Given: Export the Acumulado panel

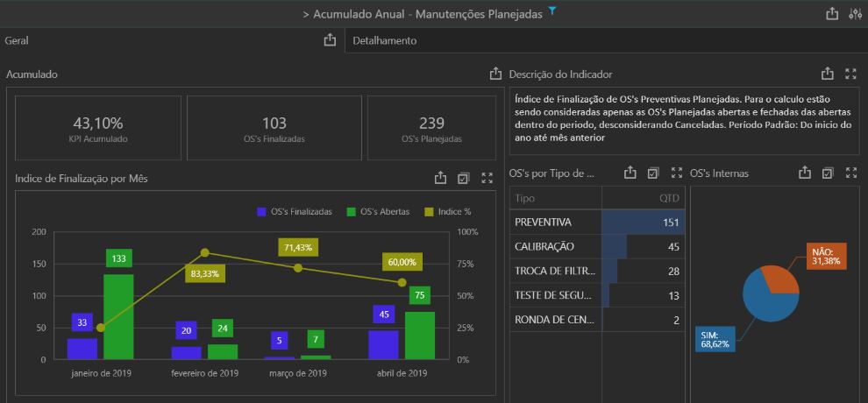Looking at the screenshot, I should (x=495, y=74).
